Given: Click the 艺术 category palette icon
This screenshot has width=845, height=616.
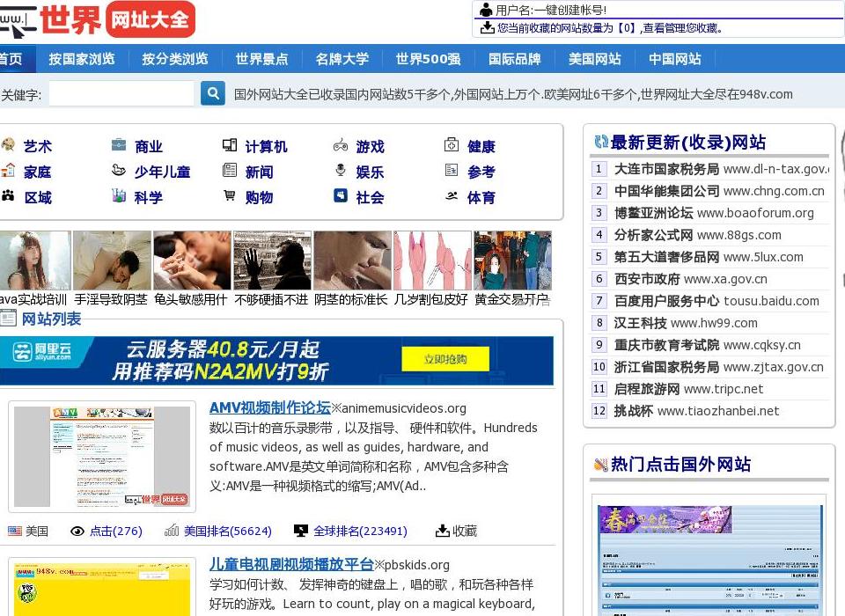Looking at the screenshot, I should pyautogui.click(x=8, y=145).
